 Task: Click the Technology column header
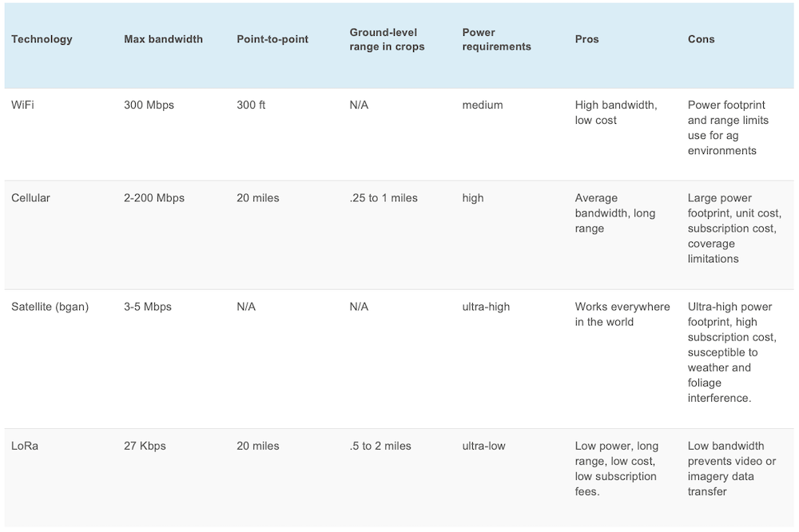coord(42,39)
